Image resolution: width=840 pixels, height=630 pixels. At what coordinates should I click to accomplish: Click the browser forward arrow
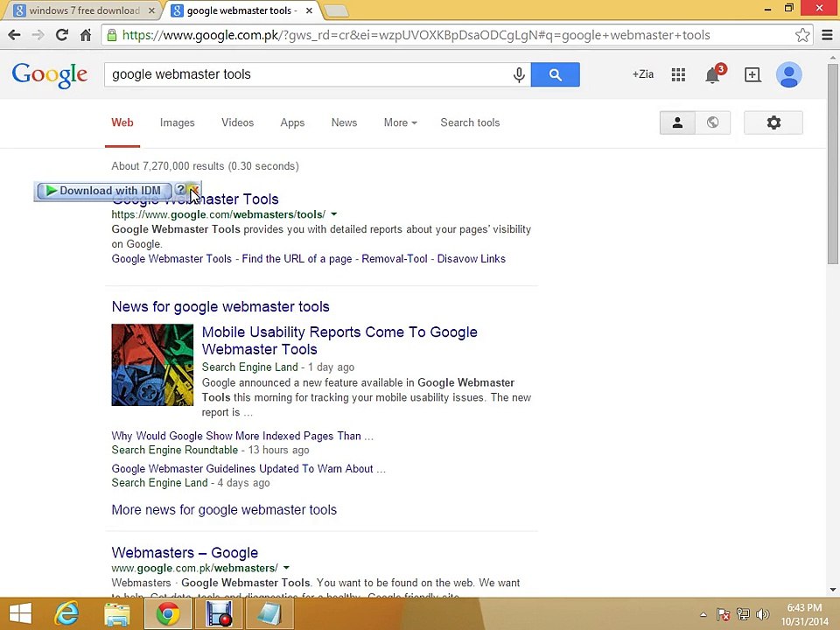pos(38,35)
